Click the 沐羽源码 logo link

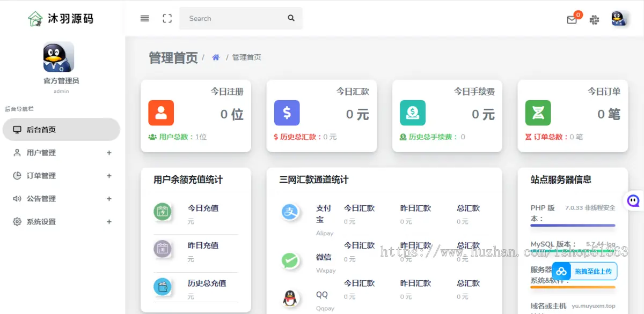point(61,19)
